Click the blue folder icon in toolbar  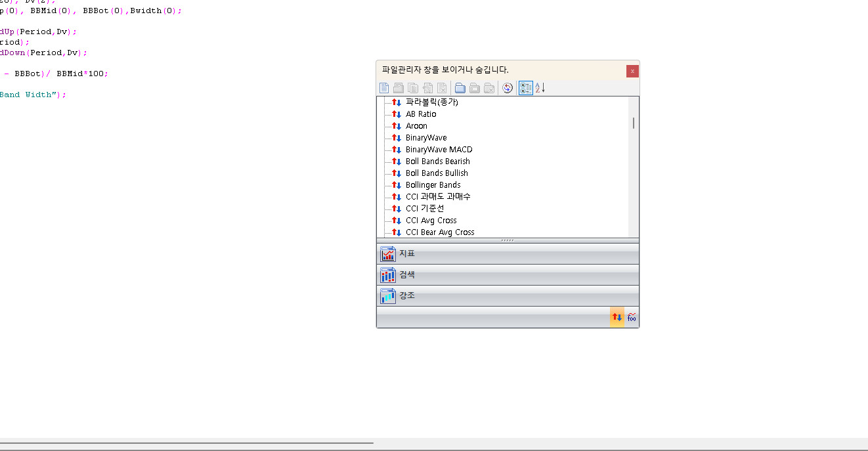tap(460, 88)
